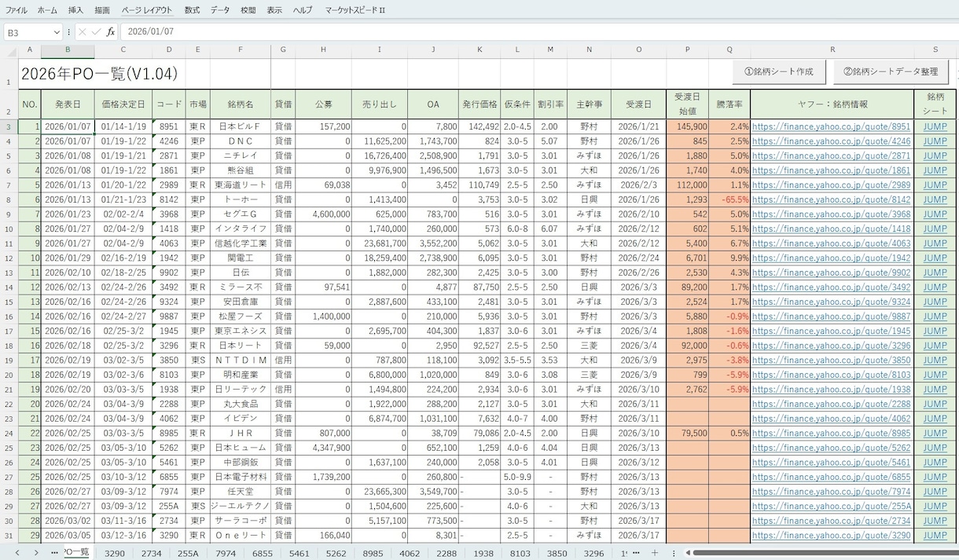The image size is (959, 560).
Task: Click the -65.5% 騰落率 cell
Action: (729, 199)
